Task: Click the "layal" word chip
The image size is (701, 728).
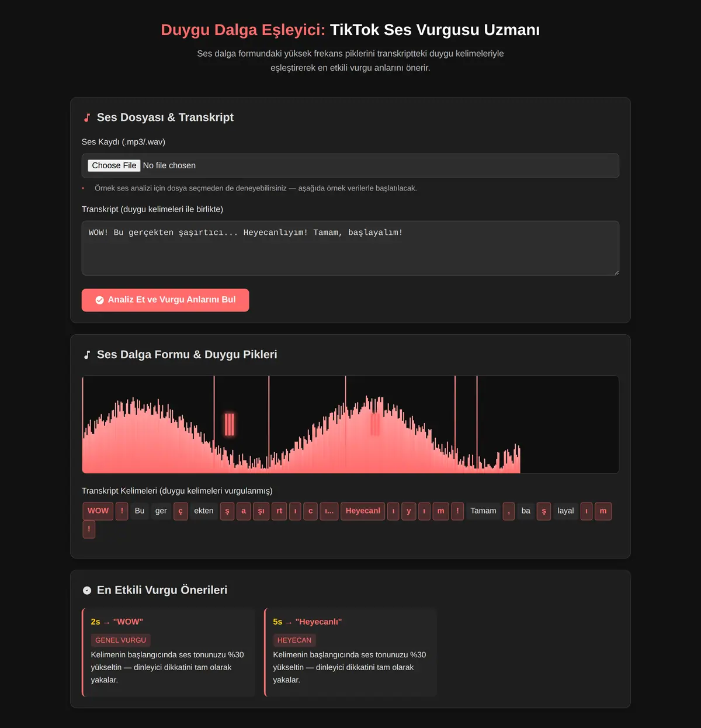Action: pyautogui.click(x=565, y=511)
